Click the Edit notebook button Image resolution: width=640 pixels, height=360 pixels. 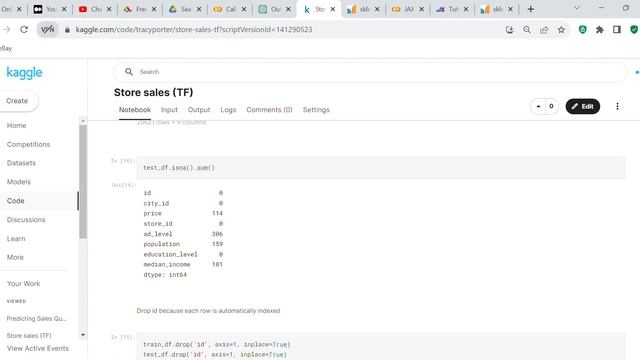[x=582, y=106]
